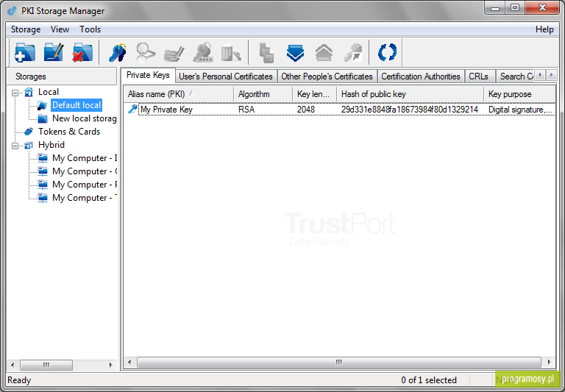Click the Storages panel header
The width and height of the screenshot is (565, 392).
tap(62, 76)
